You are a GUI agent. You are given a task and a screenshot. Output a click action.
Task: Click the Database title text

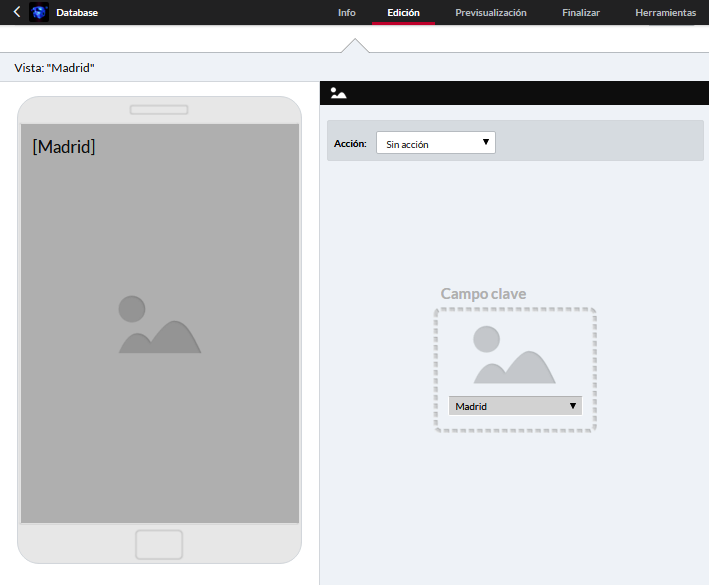coord(77,13)
